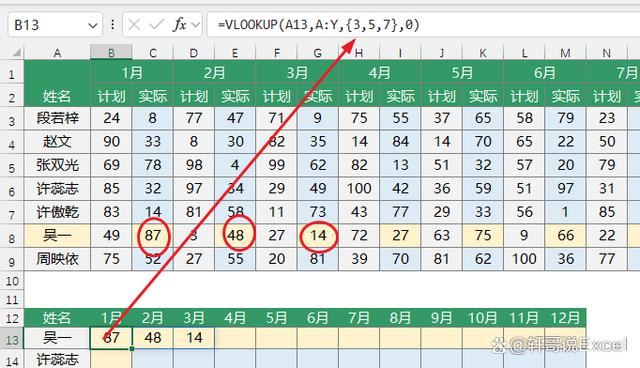
Task: Select row 13 header
Action: click(x=12, y=339)
